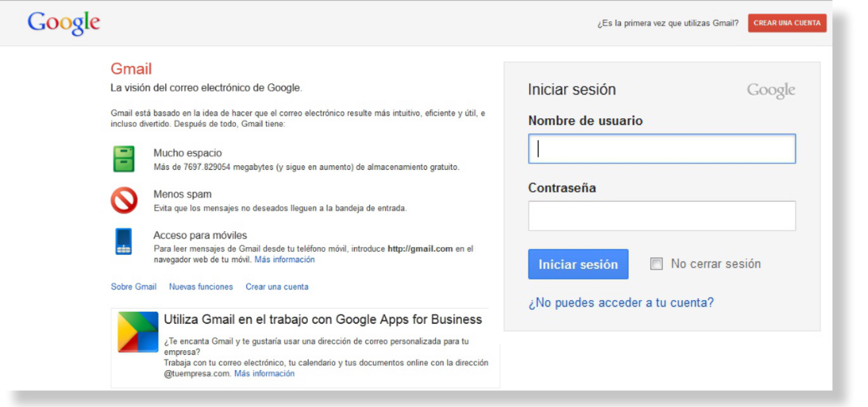Click the Google logo in the header
868x407 pixels.
click(x=63, y=23)
